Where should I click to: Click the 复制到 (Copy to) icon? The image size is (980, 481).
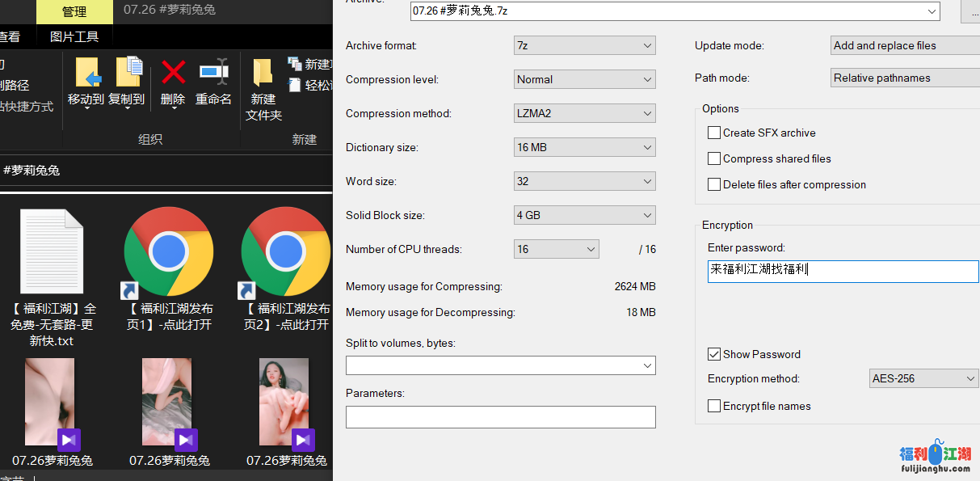[x=127, y=74]
